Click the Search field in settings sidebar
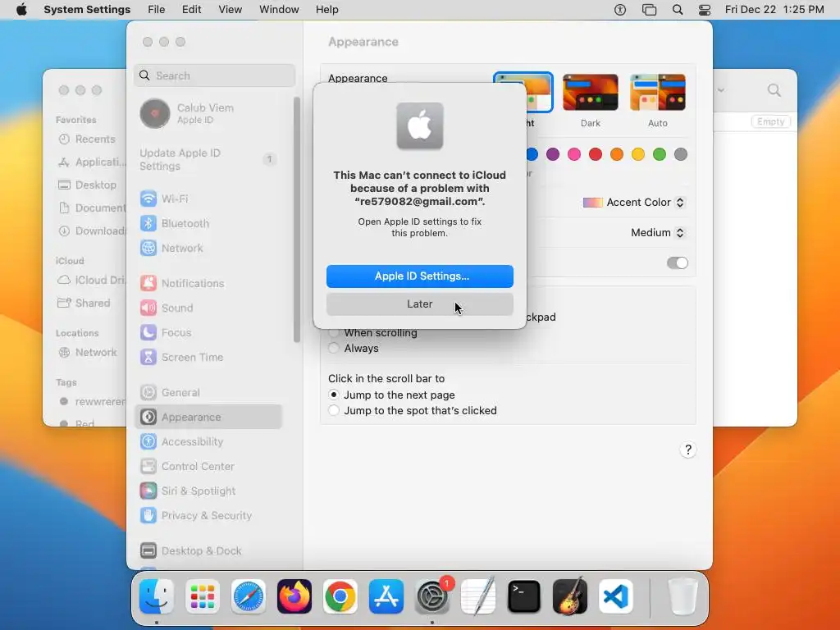 [215, 75]
